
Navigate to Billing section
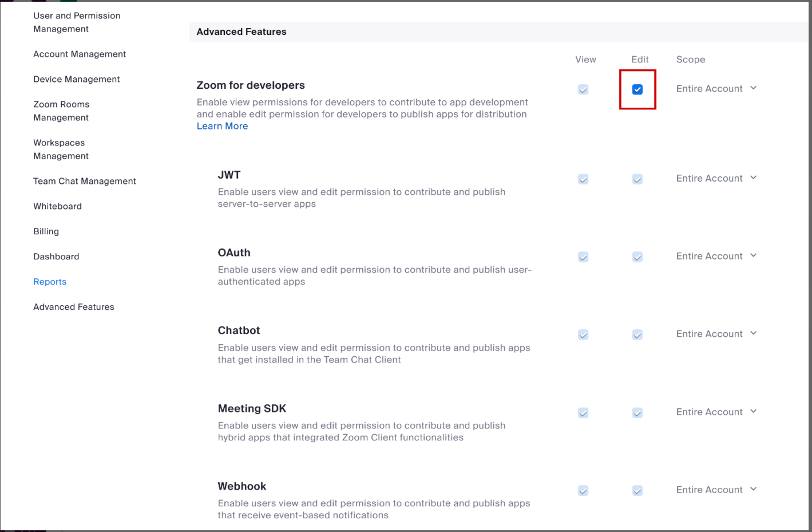[x=46, y=231]
